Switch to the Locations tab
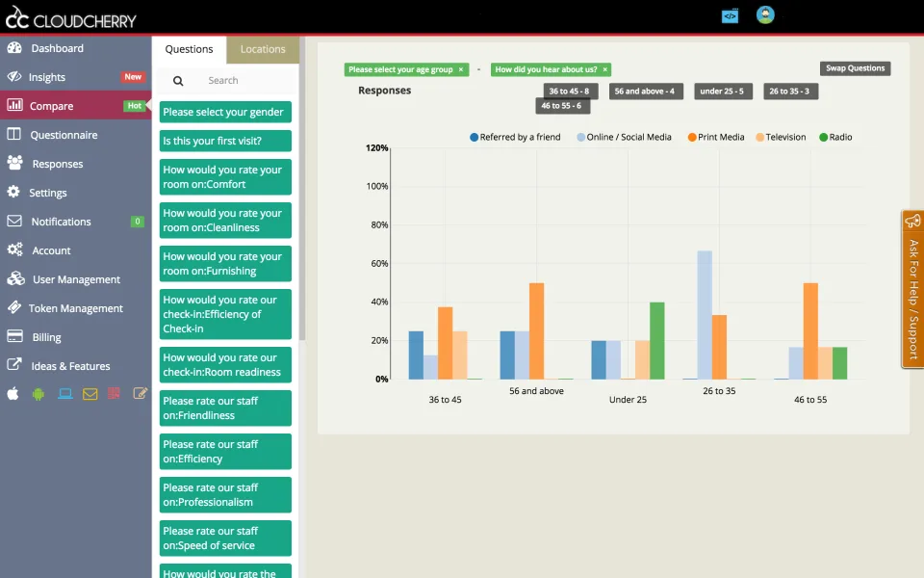 [x=263, y=49]
